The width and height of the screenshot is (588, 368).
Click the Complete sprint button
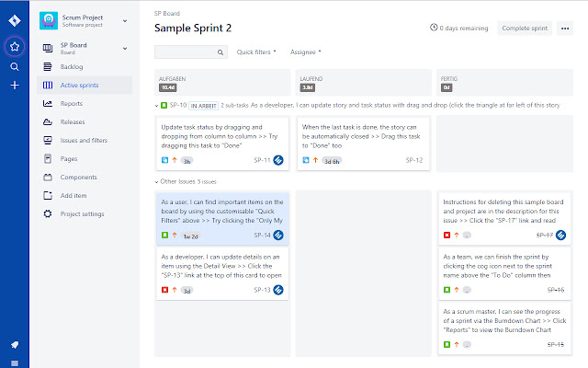point(526,29)
